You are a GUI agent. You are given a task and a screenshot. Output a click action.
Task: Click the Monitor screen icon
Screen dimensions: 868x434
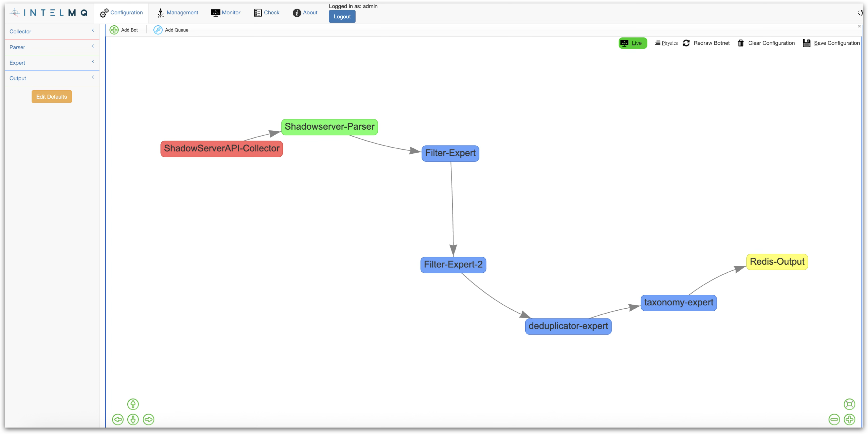pos(215,13)
